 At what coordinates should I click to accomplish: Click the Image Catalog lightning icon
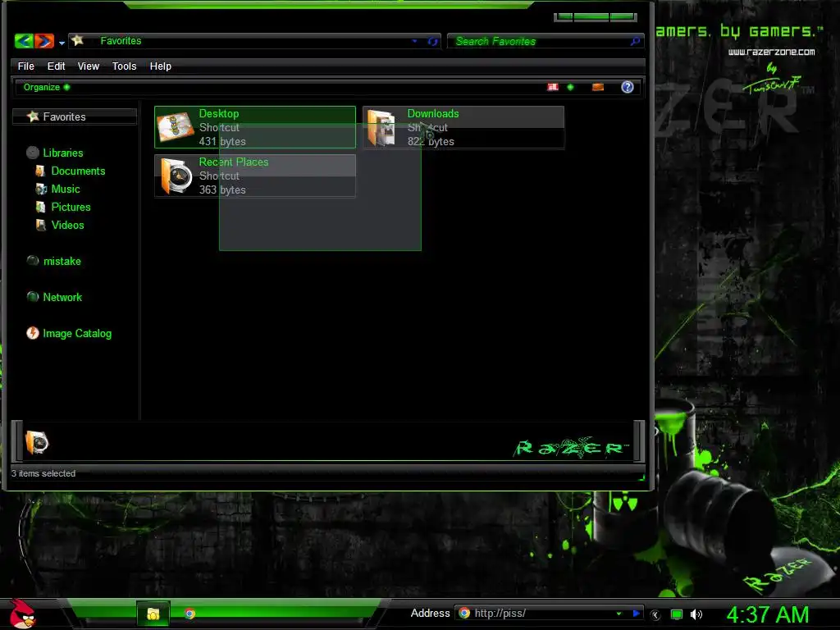coord(33,333)
